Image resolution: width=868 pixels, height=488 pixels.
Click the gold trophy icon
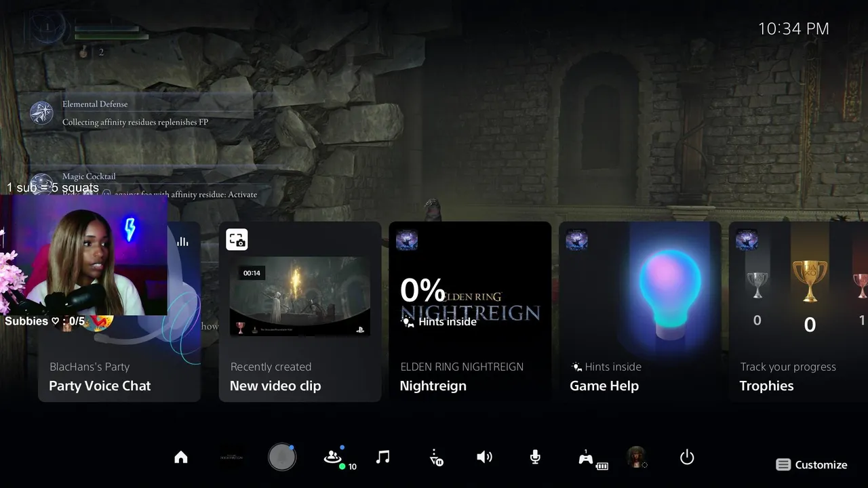pos(810,281)
